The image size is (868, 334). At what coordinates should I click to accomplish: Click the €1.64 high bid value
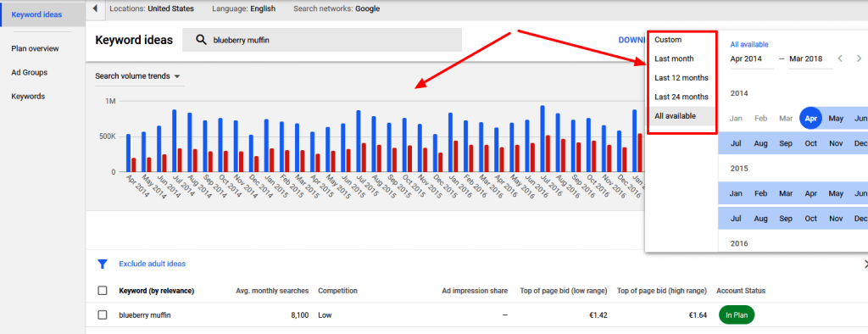coord(698,315)
